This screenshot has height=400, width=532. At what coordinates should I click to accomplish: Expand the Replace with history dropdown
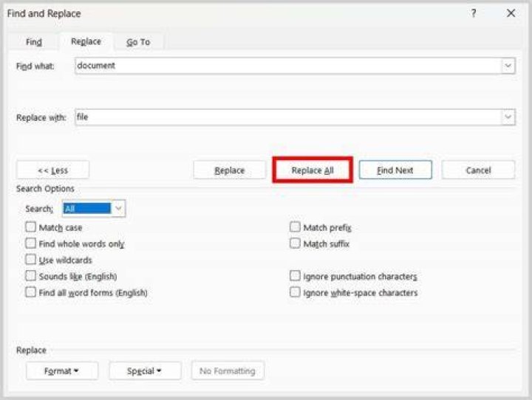(x=508, y=117)
